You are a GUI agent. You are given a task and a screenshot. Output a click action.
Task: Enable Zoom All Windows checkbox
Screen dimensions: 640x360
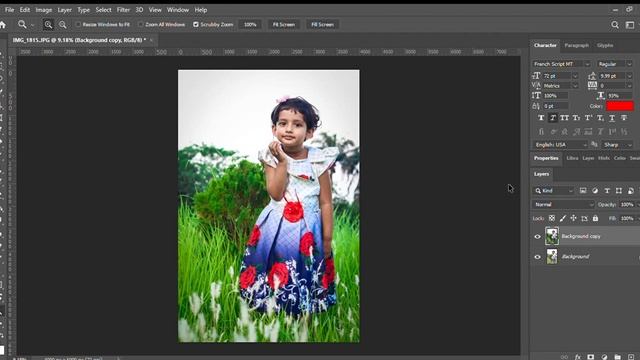tap(141, 25)
